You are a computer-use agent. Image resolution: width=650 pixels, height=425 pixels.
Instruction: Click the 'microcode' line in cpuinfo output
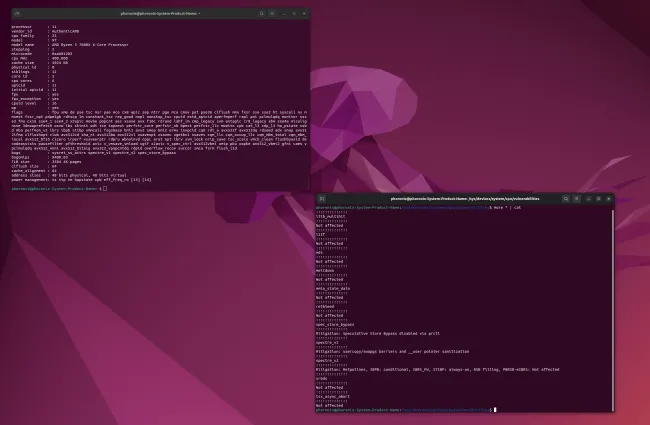[42, 53]
